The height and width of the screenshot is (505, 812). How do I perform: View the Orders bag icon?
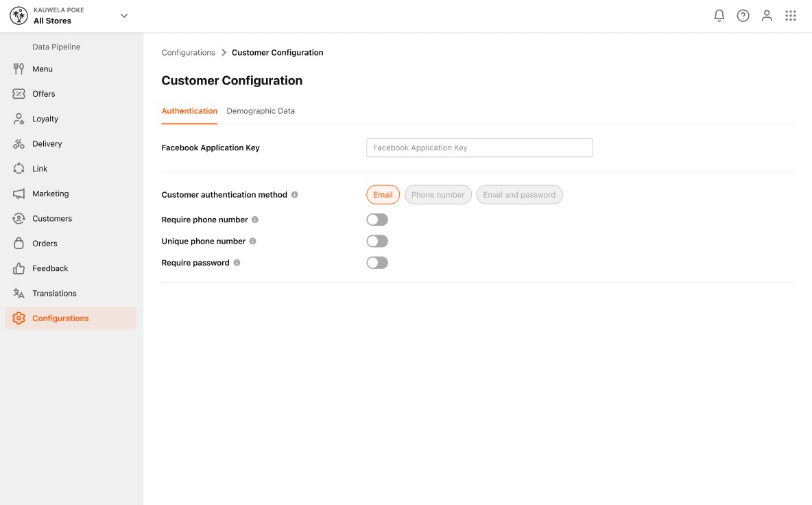(x=19, y=243)
